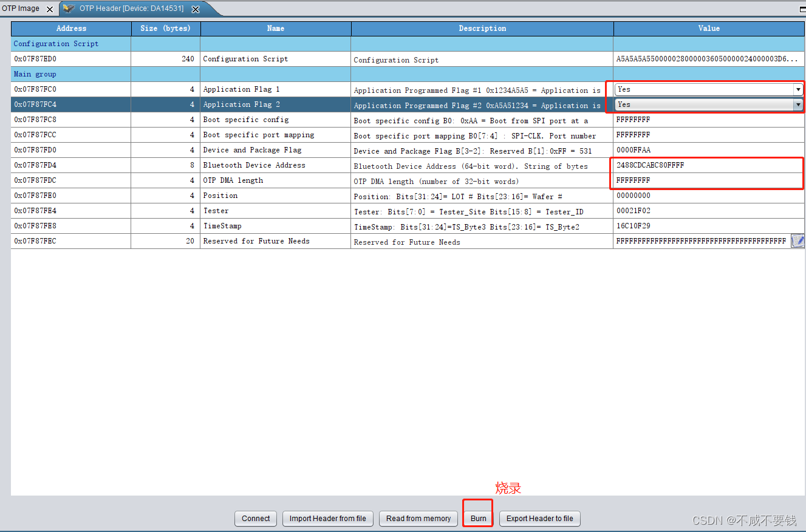Click Bluetooth Device Address description cell
806x532 pixels.
(x=482, y=165)
